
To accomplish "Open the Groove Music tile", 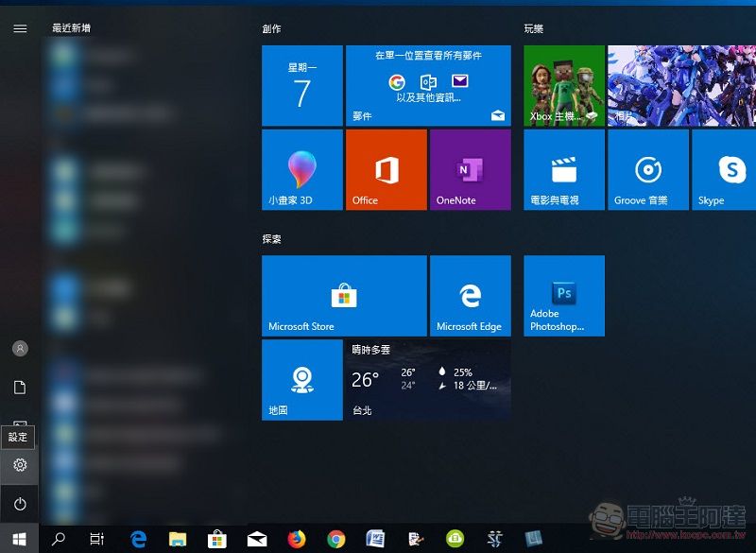I will [x=647, y=170].
